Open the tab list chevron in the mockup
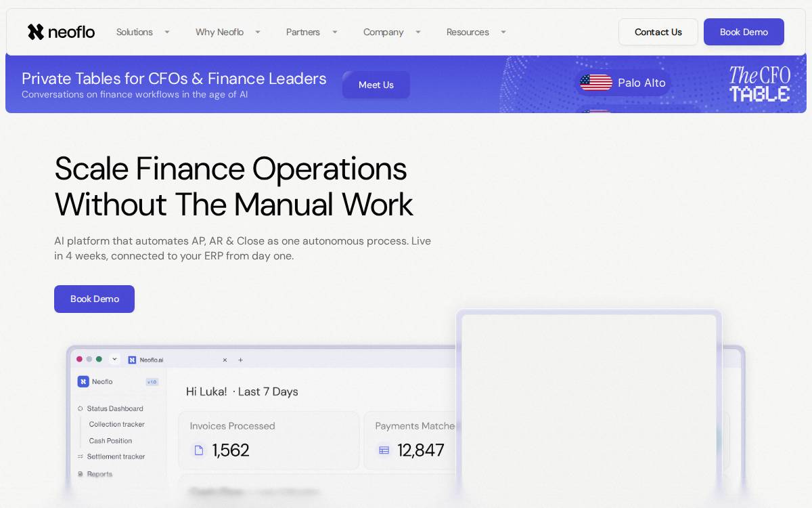Screen dimensions: 812x508 click(x=114, y=359)
